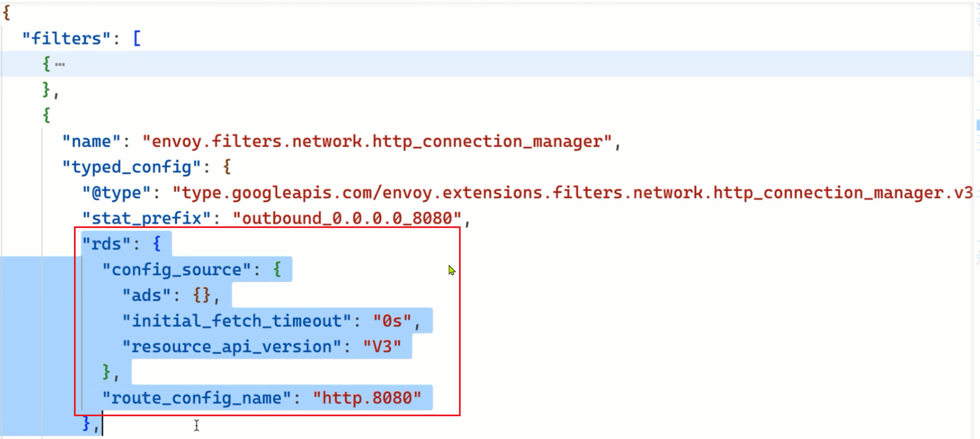Click the "route_config_name" key
This screenshot has height=439, width=980.
[x=197, y=397]
